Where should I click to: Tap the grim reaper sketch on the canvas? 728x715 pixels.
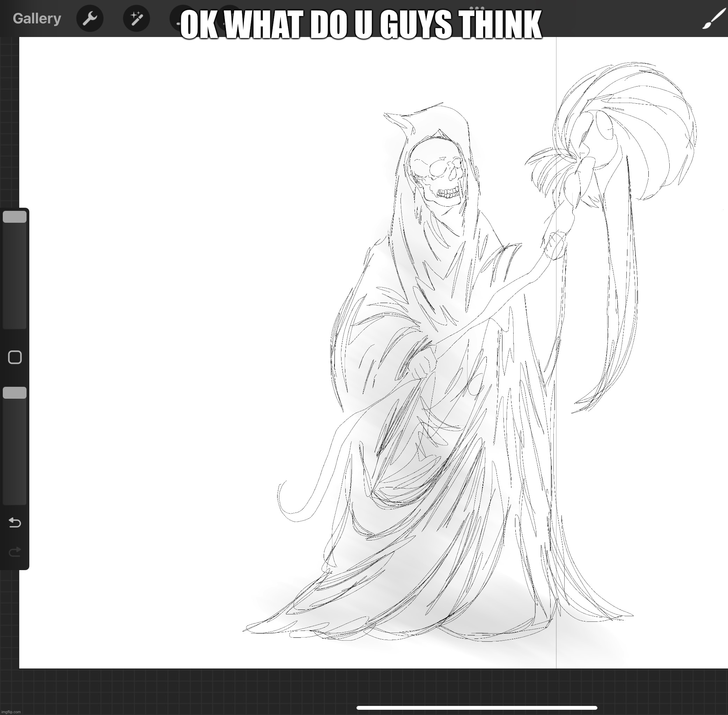coord(432,338)
